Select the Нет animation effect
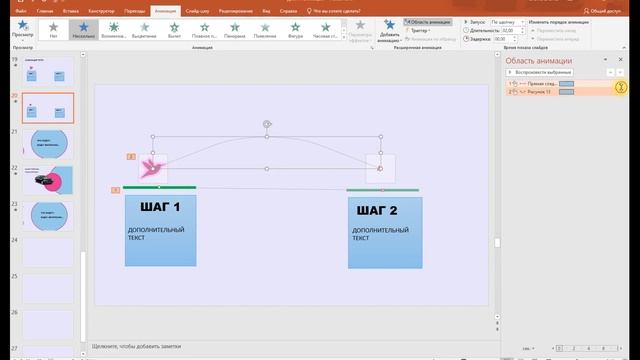 click(53, 30)
